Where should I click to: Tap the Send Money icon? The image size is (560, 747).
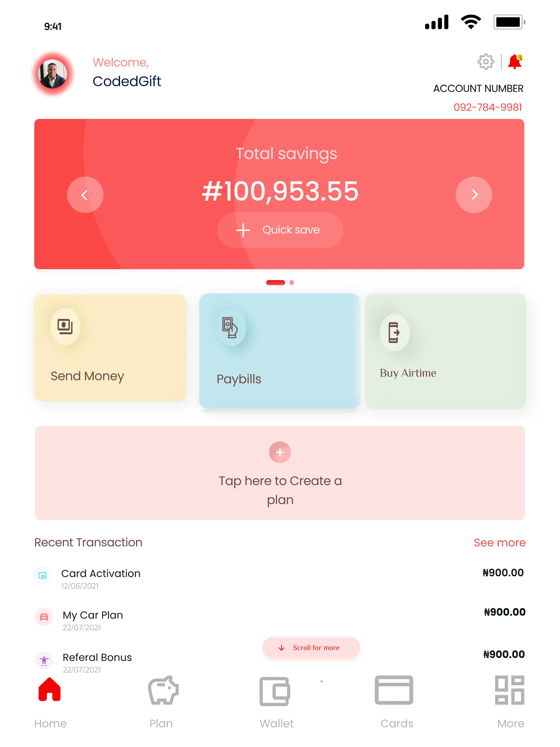pyautogui.click(x=65, y=325)
